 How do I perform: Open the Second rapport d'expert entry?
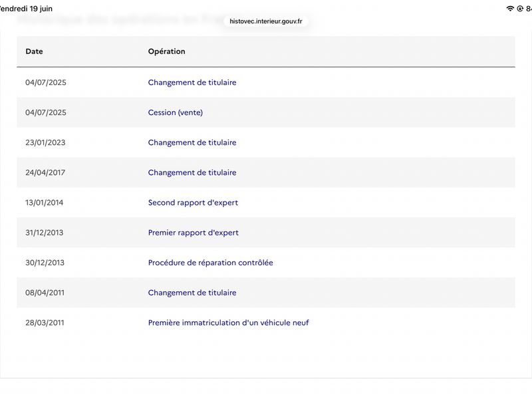pyautogui.click(x=193, y=203)
